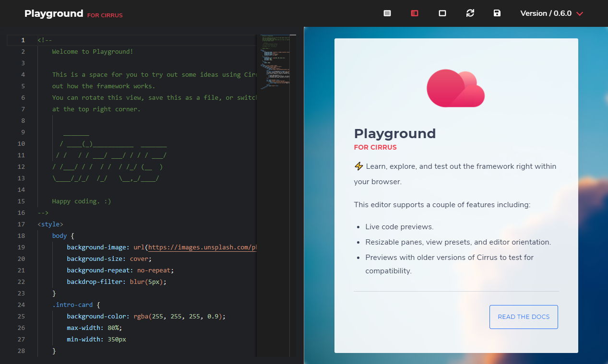Place cursor on the '<style>' tag line
The image size is (608, 364).
coord(50,224)
